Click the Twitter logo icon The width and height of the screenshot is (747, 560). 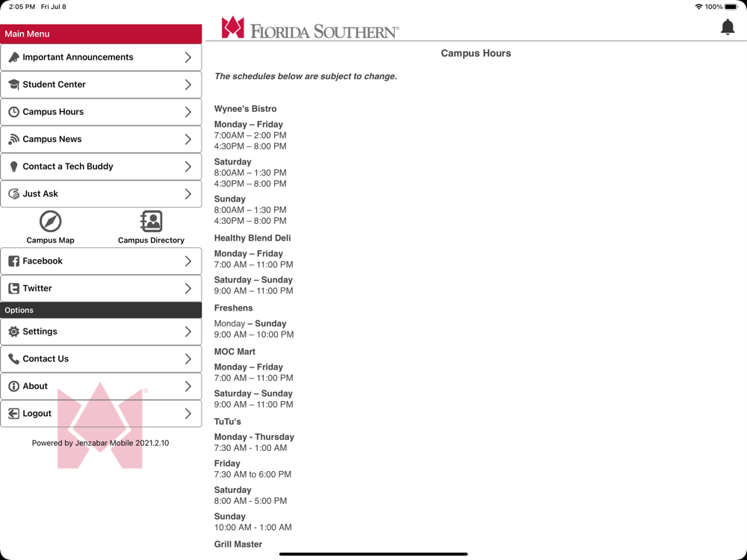click(x=13, y=288)
